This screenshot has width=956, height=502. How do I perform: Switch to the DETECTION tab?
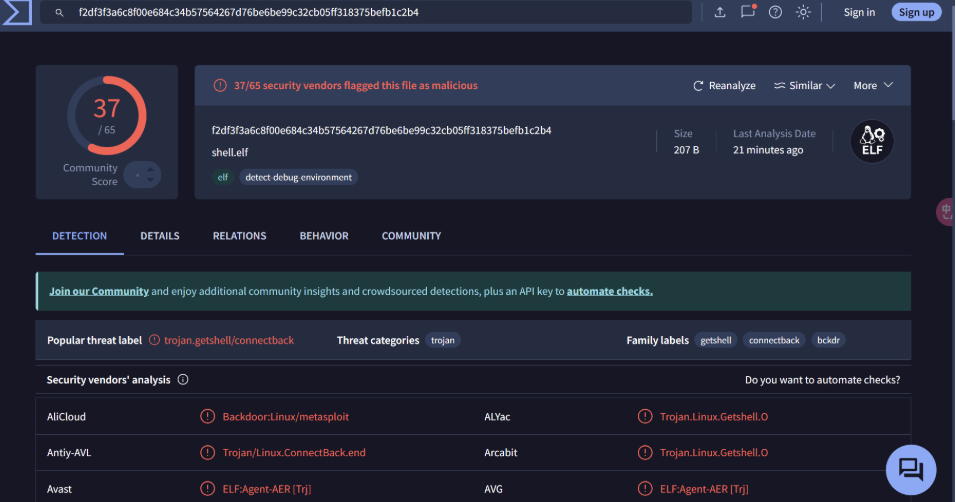point(79,236)
